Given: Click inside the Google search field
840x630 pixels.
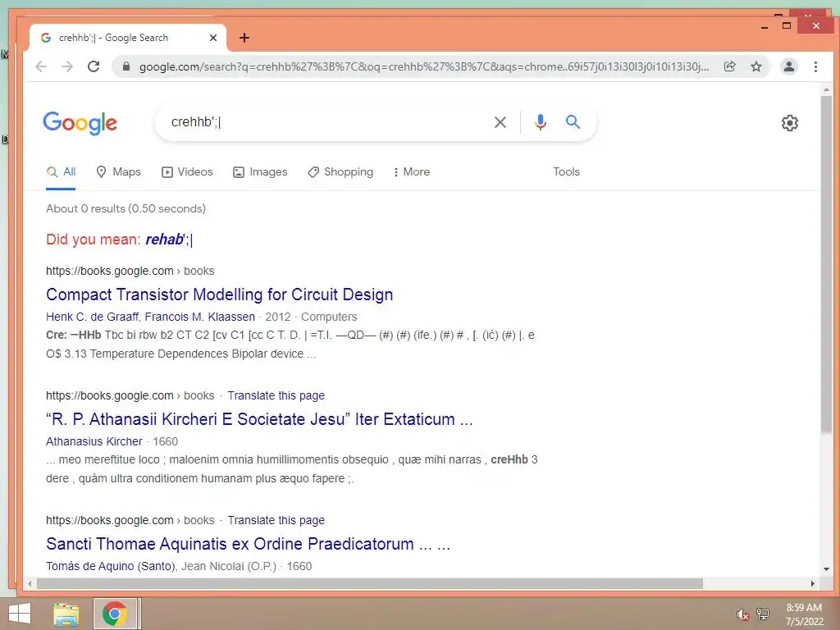Looking at the screenshot, I should click(326, 122).
